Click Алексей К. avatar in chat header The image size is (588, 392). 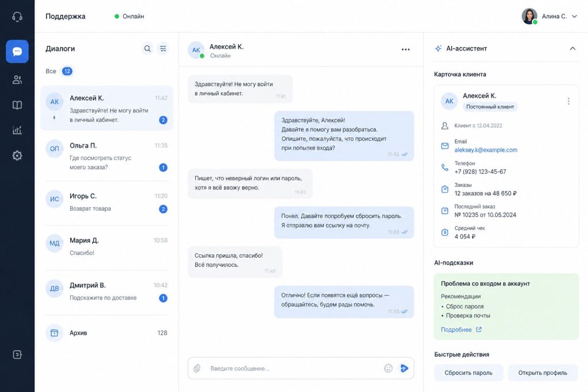196,50
